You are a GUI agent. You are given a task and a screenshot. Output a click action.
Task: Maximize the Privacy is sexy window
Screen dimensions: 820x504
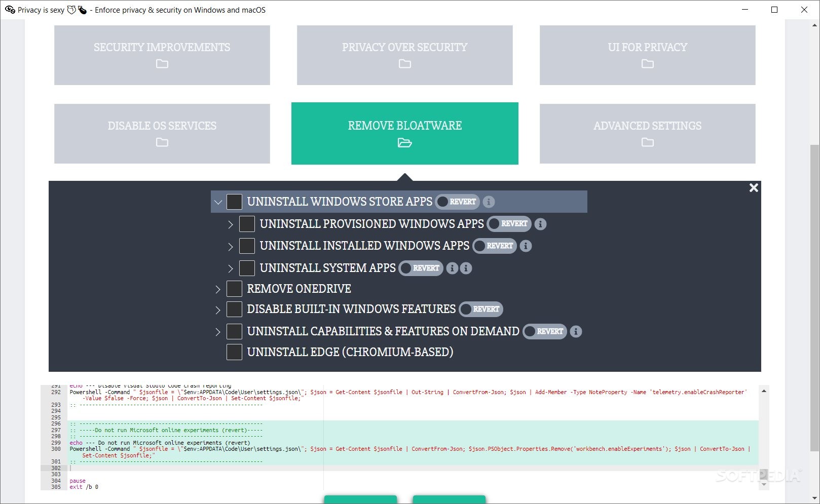tap(774, 10)
